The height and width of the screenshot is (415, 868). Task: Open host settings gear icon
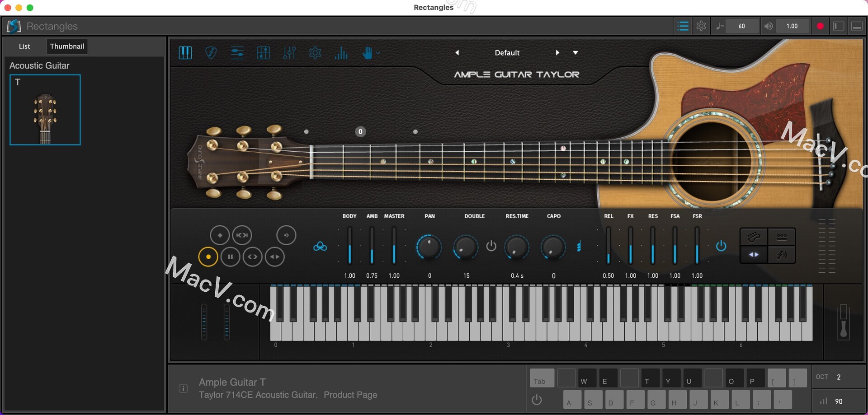point(701,26)
